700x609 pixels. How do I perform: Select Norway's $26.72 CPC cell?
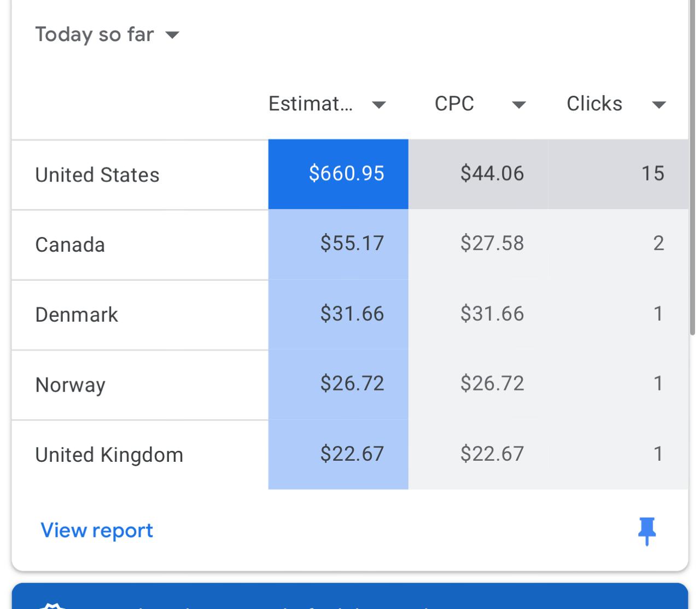click(492, 383)
